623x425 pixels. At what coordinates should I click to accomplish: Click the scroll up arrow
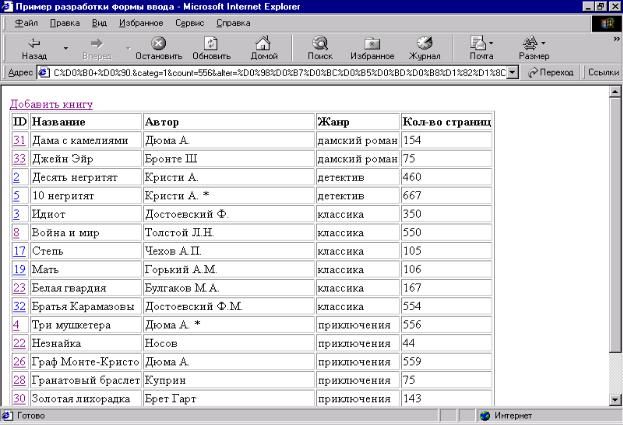click(615, 91)
